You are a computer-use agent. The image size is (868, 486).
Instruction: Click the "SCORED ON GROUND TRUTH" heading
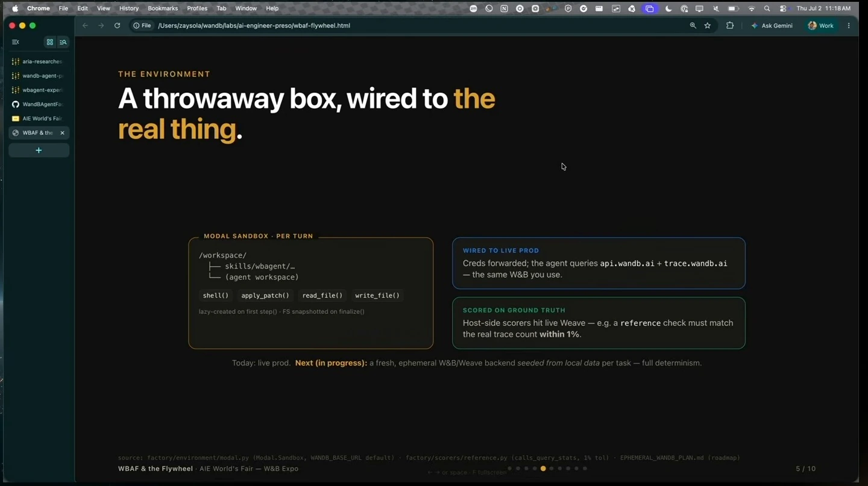pyautogui.click(x=514, y=310)
